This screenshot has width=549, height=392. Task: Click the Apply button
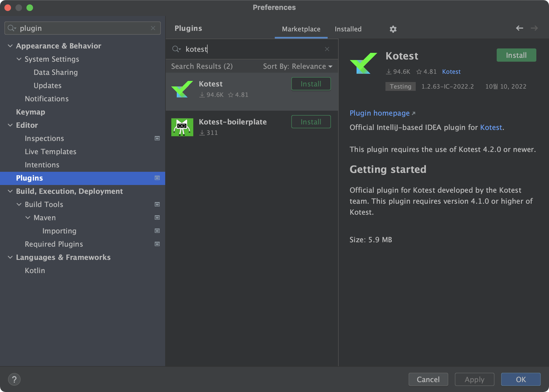click(x=474, y=379)
